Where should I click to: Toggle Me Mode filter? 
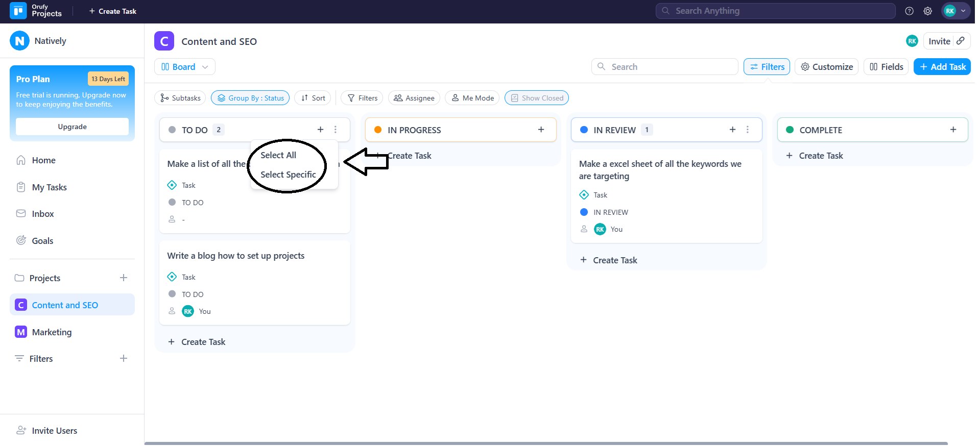point(472,98)
